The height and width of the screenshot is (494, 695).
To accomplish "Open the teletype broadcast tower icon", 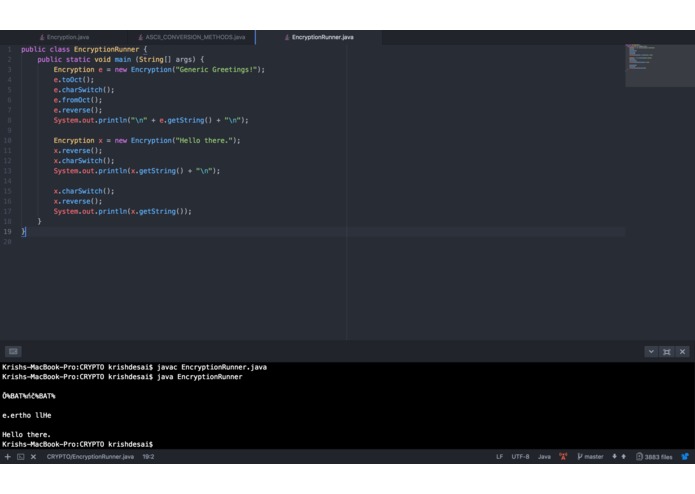I will pos(563,456).
